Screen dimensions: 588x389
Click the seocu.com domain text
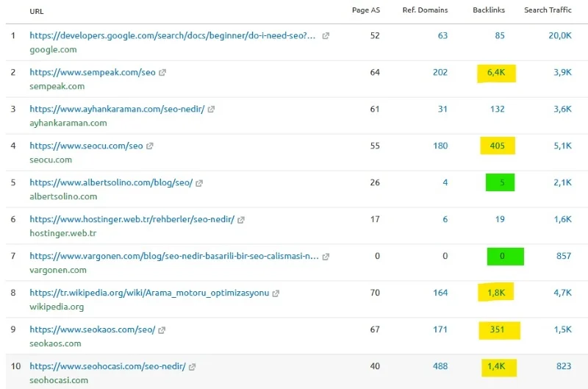tap(51, 160)
